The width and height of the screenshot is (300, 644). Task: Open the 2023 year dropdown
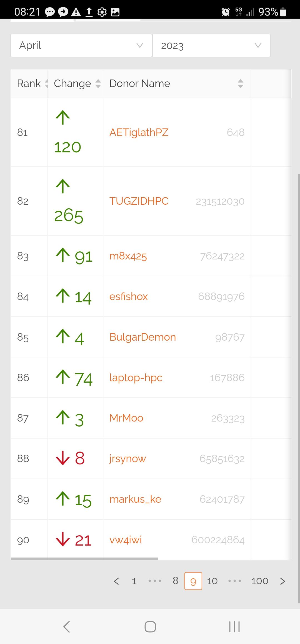[211, 46]
